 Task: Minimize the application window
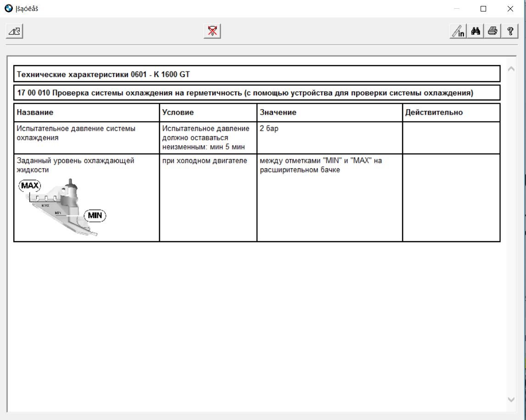(x=457, y=9)
